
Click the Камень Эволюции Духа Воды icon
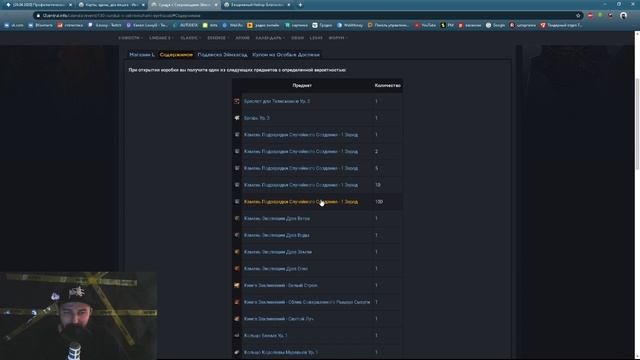tap(237, 235)
